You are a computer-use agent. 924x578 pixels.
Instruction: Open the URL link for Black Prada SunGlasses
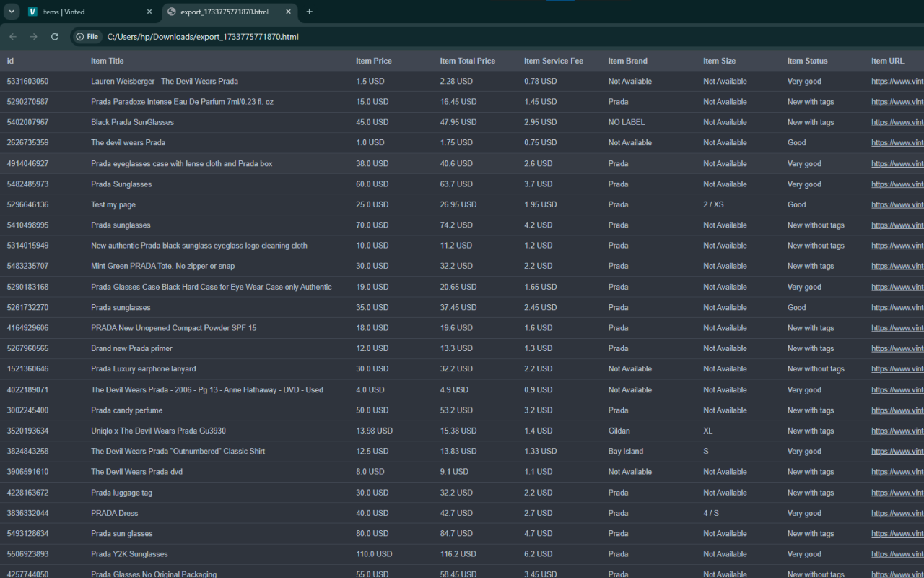897,122
